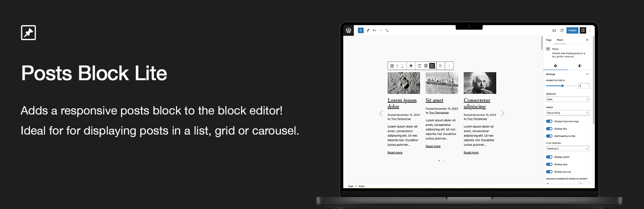Open the block inserter plus button
This screenshot has width=644, height=209.
point(361,31)
